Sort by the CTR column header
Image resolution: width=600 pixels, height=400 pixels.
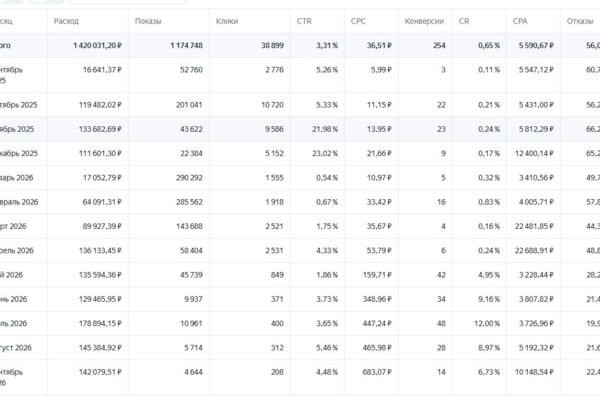(304, 21)
